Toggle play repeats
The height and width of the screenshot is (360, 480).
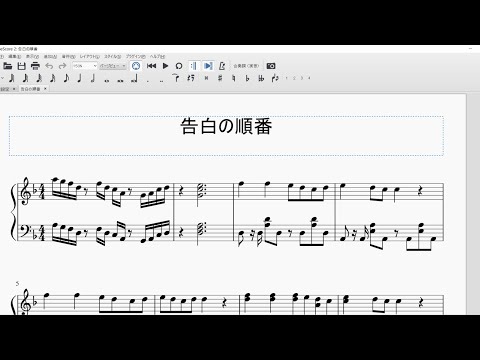coord(194,66)
